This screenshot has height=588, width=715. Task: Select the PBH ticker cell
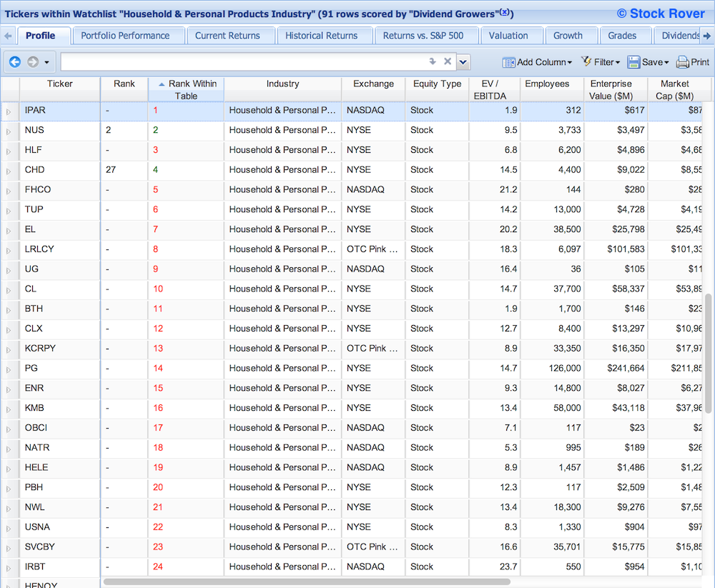coord(60,487)
